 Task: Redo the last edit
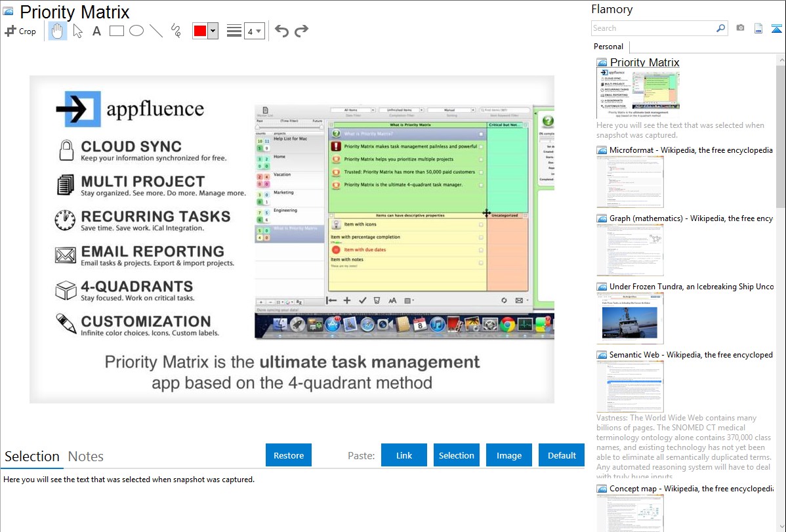(301, 31)
